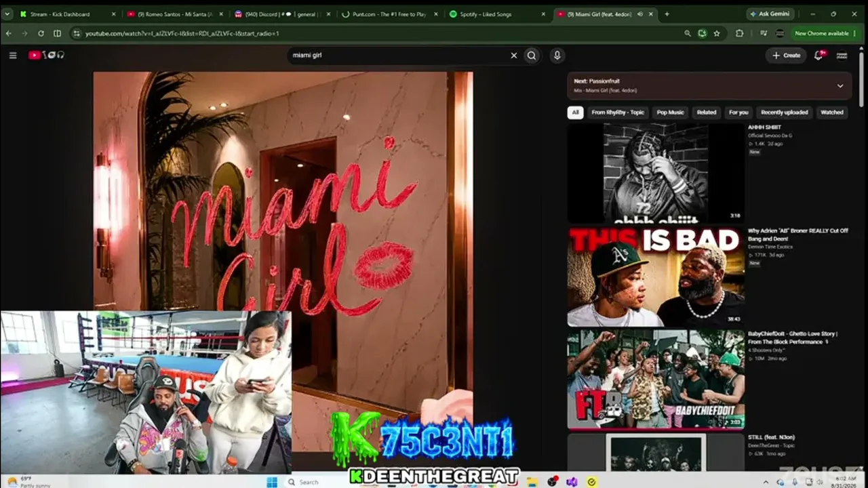Open the Windows Start menu
868x488 pixels.
tap(272, 482)
